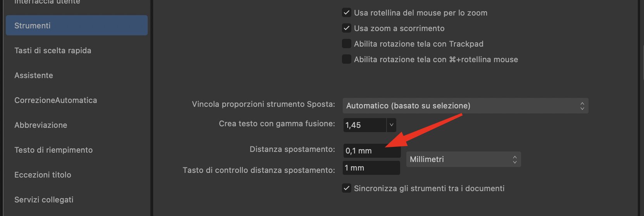Uncheck Usa rotellina del mouse per lo zoom

(347, 12)
